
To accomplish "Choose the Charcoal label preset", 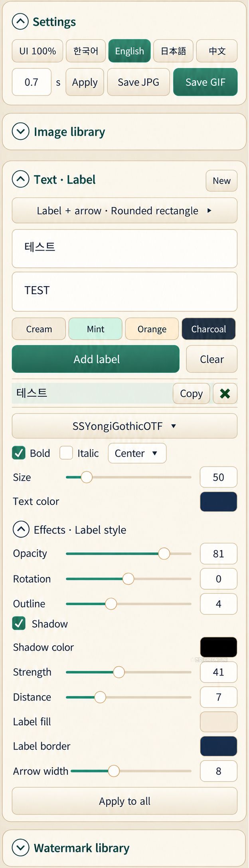I will point(208,329).
